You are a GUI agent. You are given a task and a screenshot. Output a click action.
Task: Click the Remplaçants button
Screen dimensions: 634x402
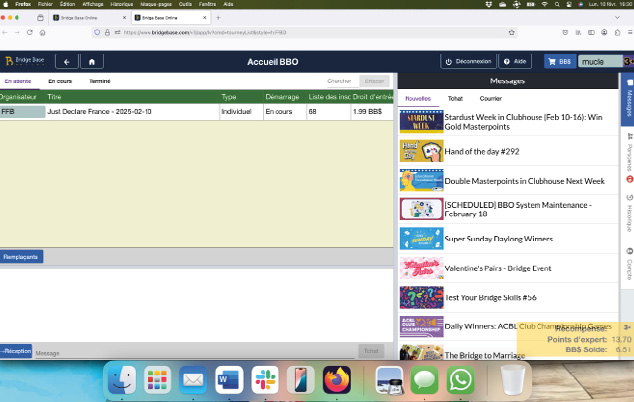tap(21, 257)
